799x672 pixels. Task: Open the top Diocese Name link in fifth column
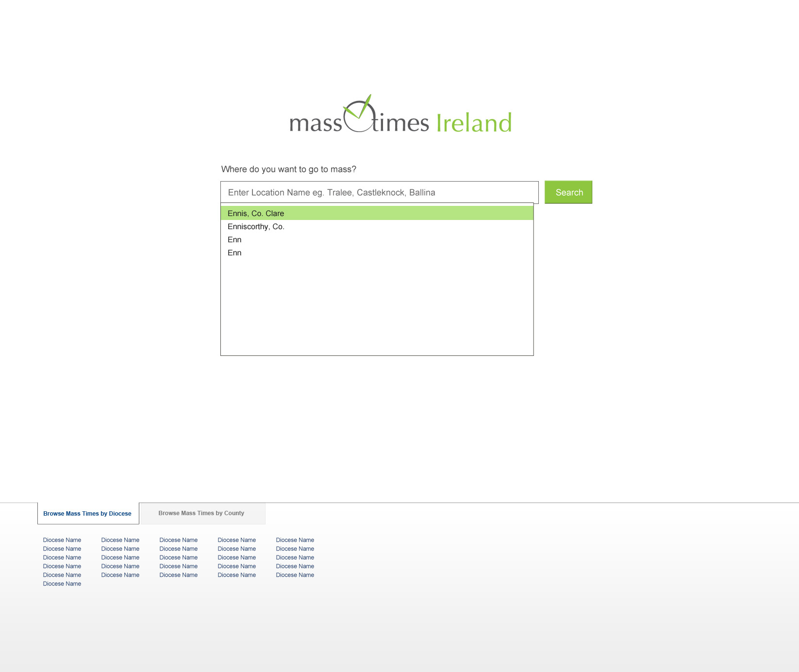pyautogui.click(x=295, y=540)
